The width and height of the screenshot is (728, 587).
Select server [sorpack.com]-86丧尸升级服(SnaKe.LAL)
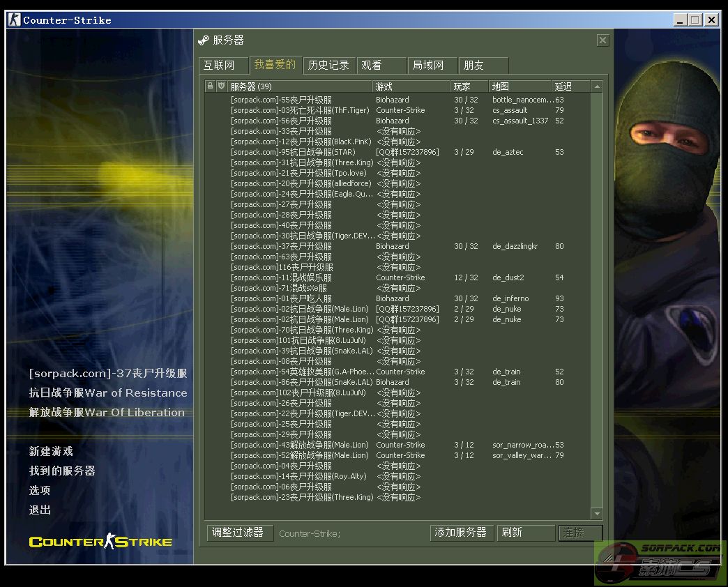pos(397,382)
